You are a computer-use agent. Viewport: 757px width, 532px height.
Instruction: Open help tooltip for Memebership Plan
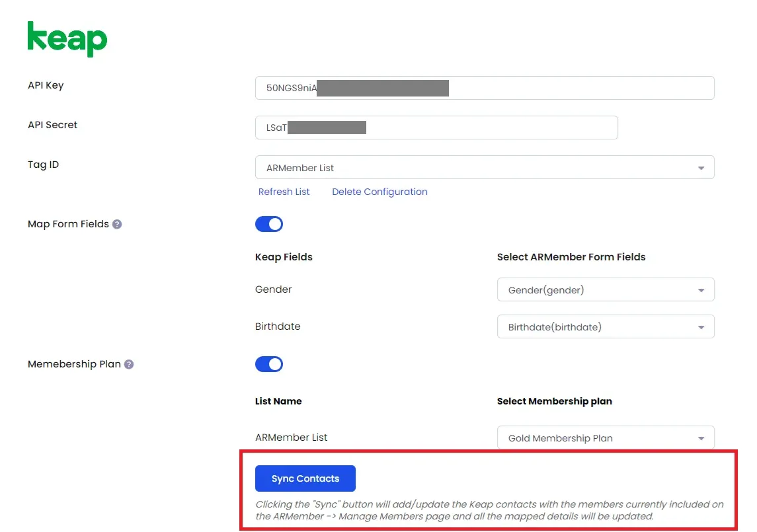click(129, 365)
